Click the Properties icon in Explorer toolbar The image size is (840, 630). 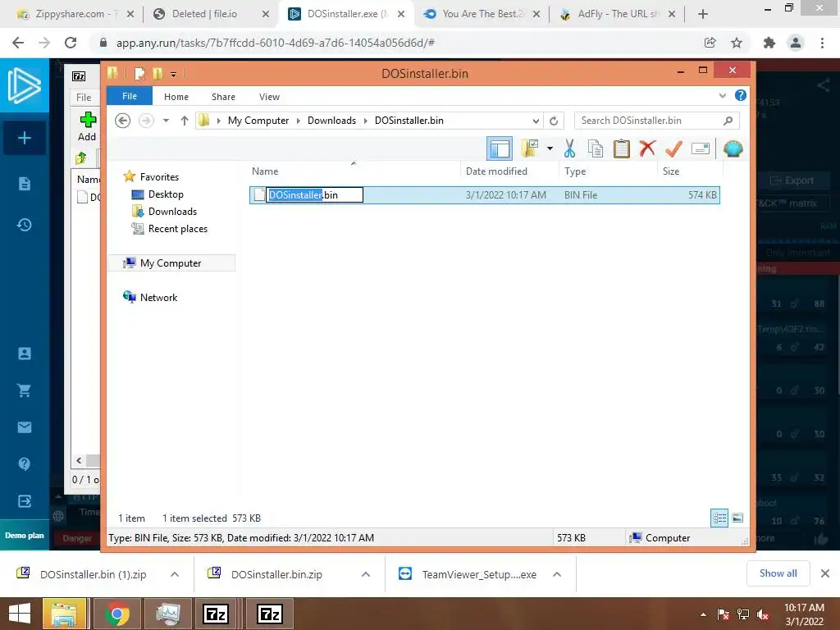[701, 148]
